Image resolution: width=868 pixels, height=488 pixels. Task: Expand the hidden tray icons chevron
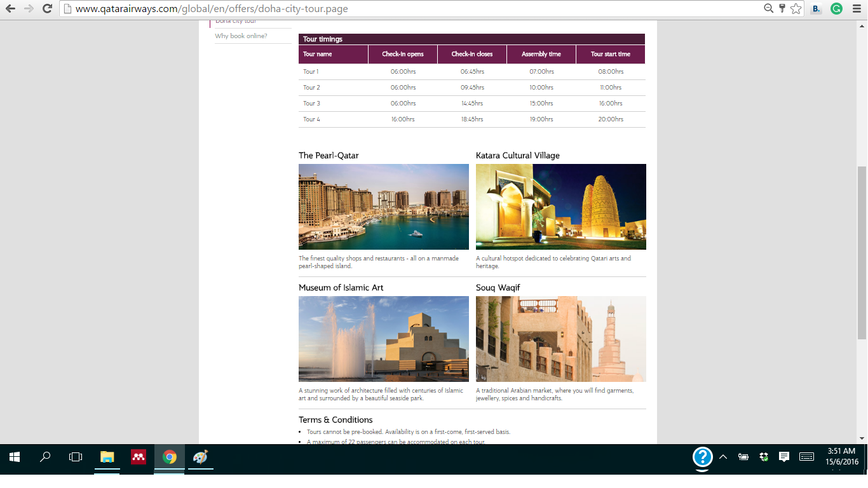point(723,456)
